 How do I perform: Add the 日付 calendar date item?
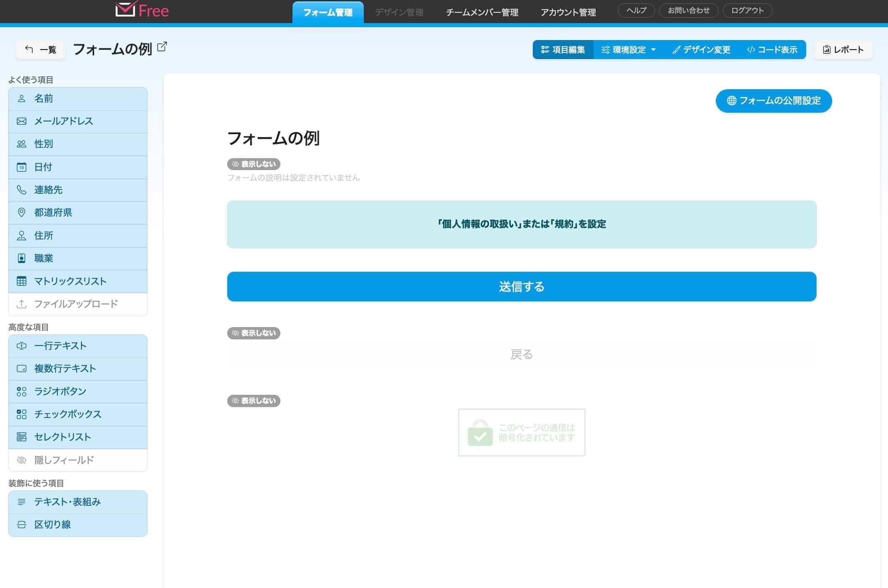point(78,167)
